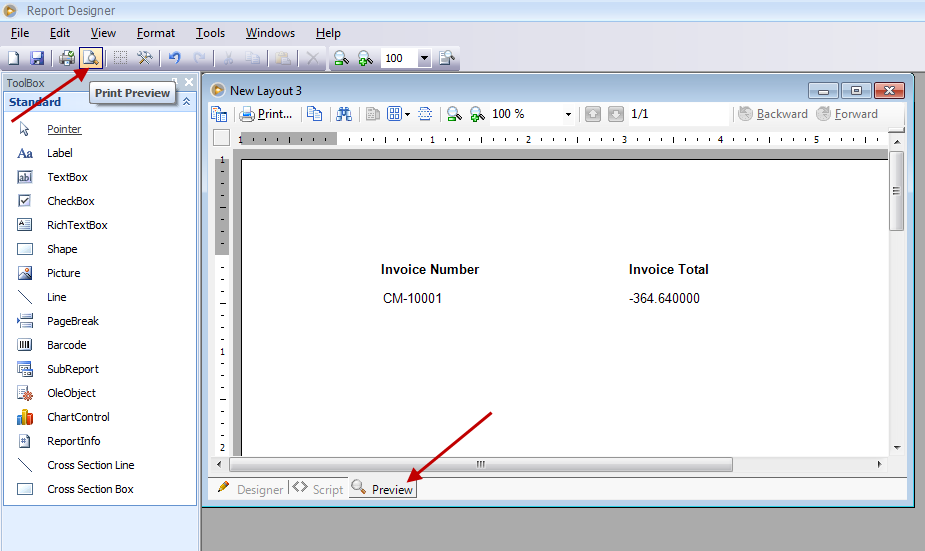Click the preview toolbar zoom-in magnifier
Screen dimensions: 925x551
[477, 114]
